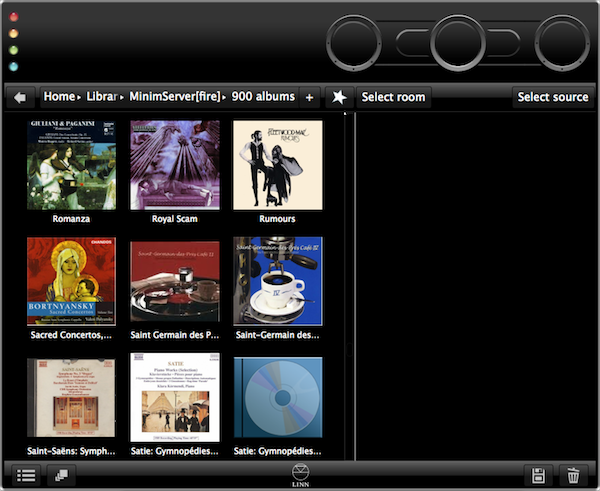
Task: Click the 'Saint Germain des P...' title
Action: [x=174, y=335]
